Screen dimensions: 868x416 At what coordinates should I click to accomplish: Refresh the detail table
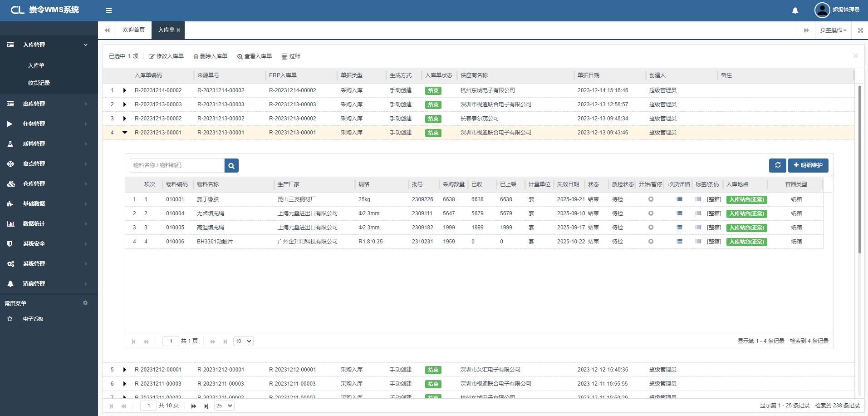(x=778, y=165)
